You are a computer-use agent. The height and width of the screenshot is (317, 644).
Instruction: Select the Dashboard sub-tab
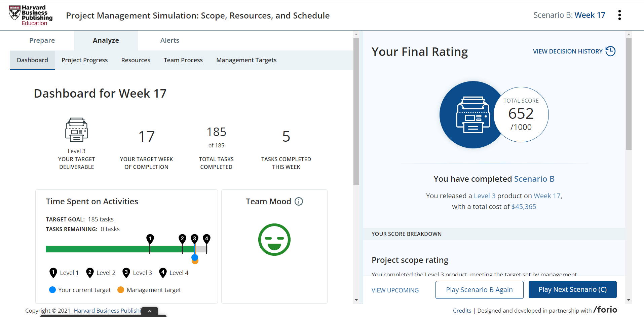point(32,60)
